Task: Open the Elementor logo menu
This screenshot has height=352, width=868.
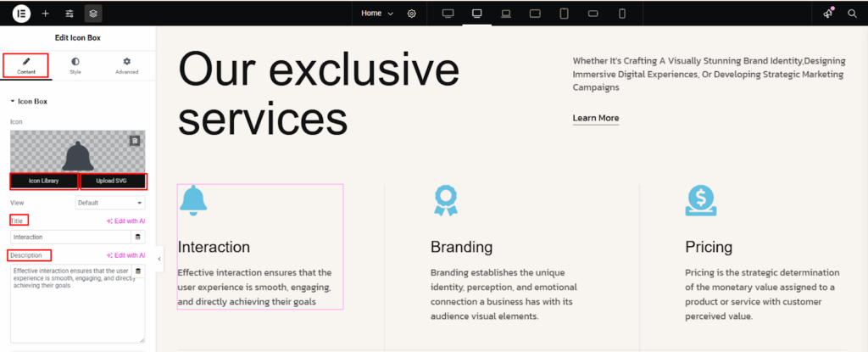Action: tap(19, 14)
